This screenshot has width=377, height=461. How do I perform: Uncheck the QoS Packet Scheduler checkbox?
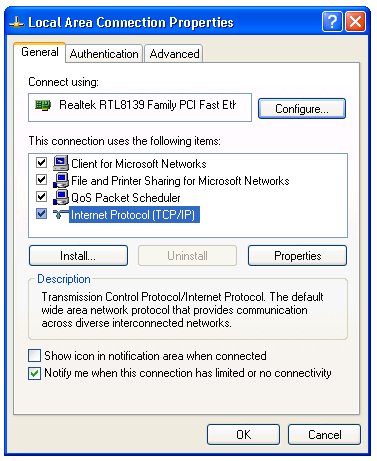click(41, 197)
